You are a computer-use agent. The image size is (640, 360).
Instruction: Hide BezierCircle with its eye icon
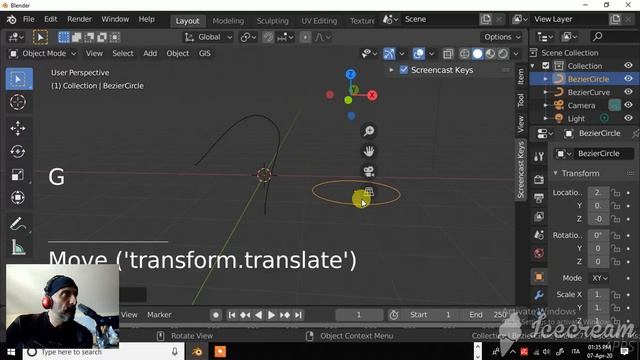tap(628, 79)
